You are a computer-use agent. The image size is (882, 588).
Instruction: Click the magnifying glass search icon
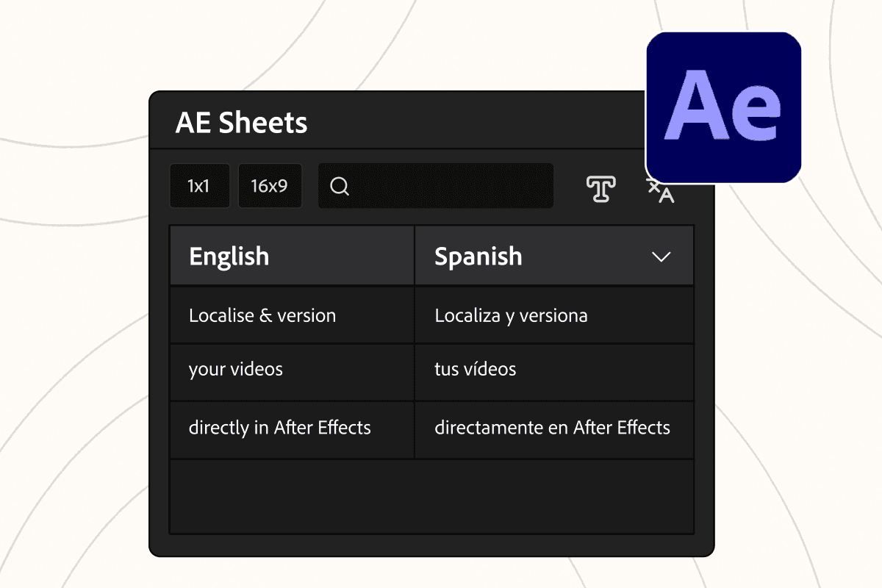click(339, 187)
